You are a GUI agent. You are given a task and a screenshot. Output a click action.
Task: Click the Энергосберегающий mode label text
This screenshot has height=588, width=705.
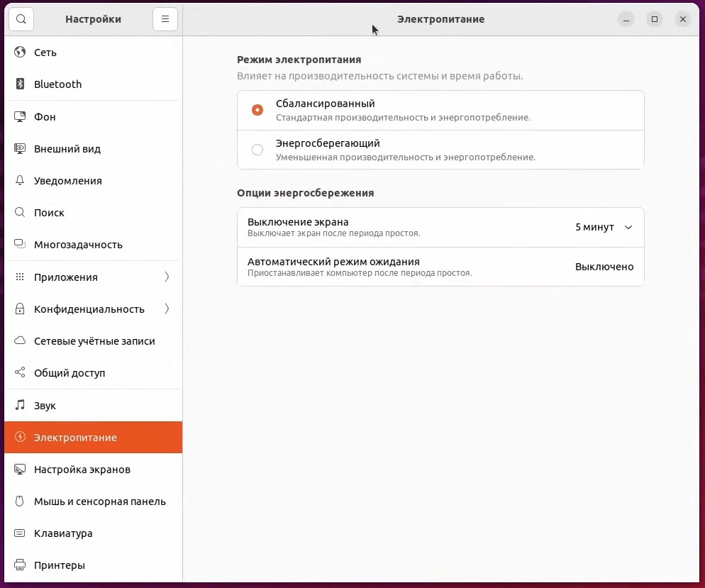(x=328, y=143)
